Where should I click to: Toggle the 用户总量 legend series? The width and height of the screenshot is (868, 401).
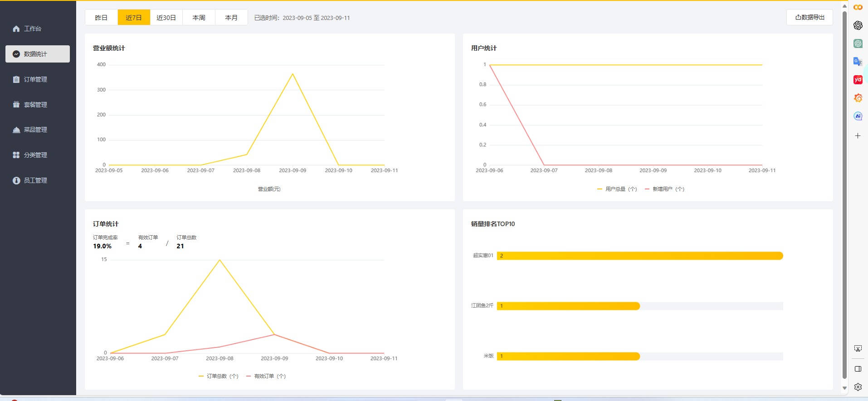coord(617,189)
